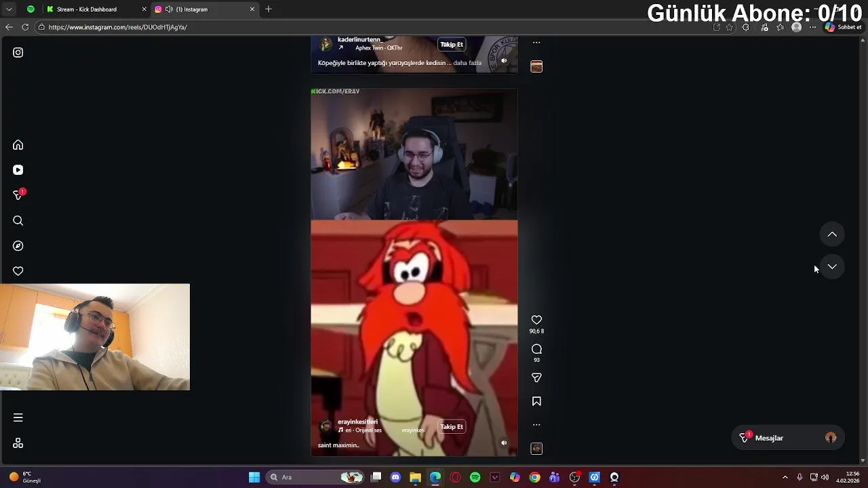868x488 pixels.
Task: Open the Windows Start menu
Action: [254, 477]
